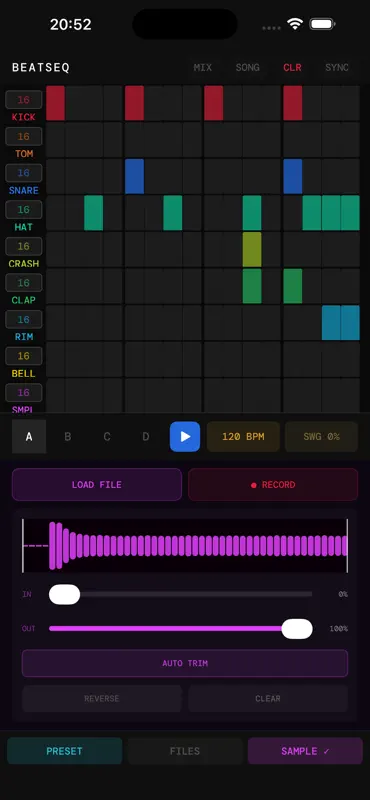Tap LOAD FILE to import a sample
Viewport: 370px width, 800px height.
[x=97, y=485]
